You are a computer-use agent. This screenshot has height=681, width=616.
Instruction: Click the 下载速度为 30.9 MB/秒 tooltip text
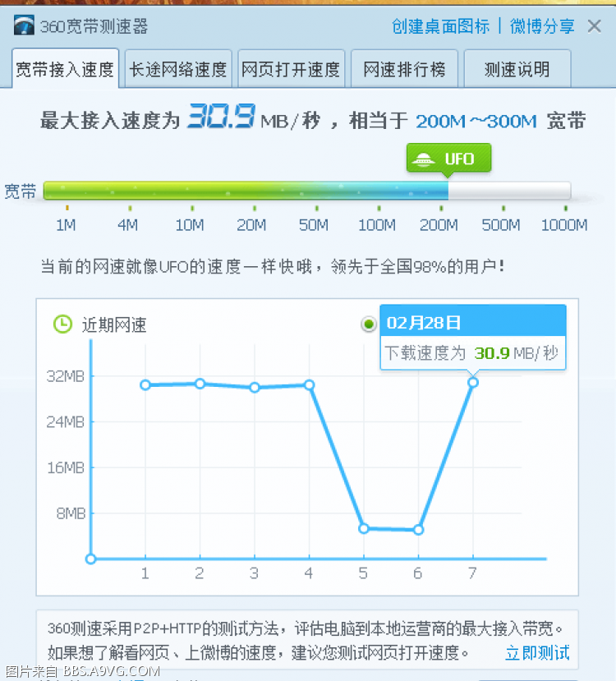[471, 353]
